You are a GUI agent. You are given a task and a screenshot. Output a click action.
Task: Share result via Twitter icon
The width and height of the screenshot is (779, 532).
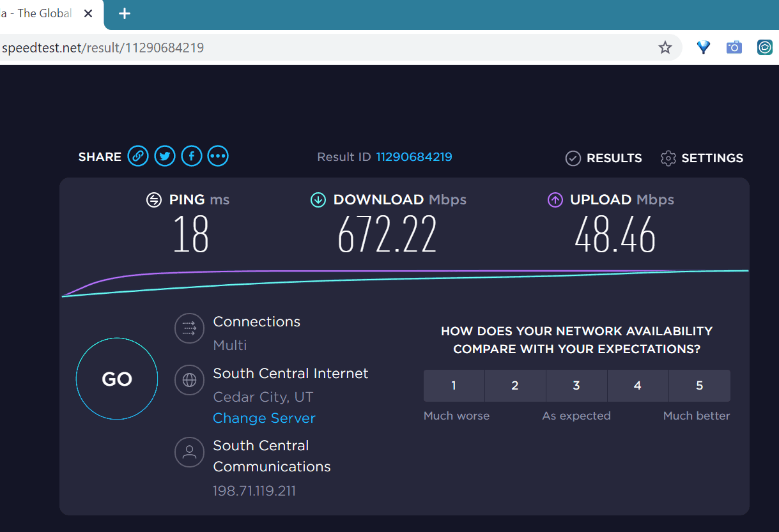pyautogui.click(x=165, y=156)
